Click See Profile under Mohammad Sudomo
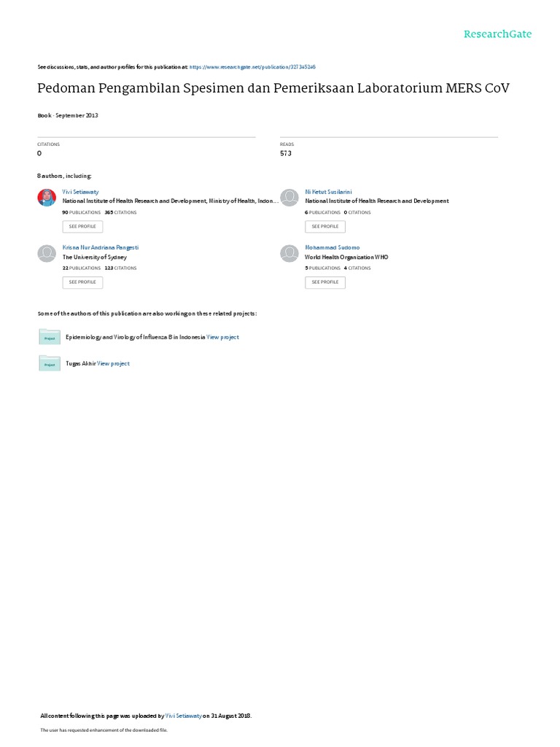560x747 pixels. pyautogui.click(x=325, y=282)
